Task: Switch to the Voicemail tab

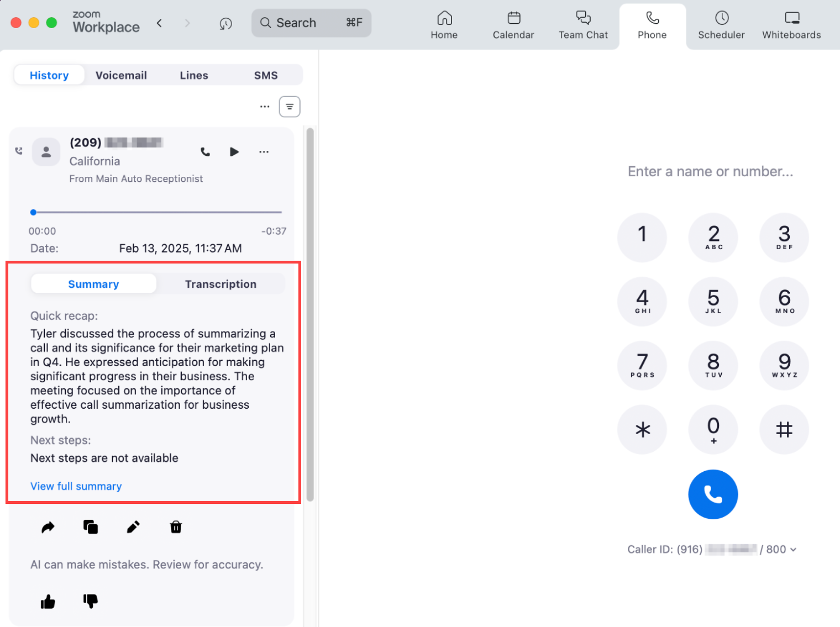Action: coord(121,75)
